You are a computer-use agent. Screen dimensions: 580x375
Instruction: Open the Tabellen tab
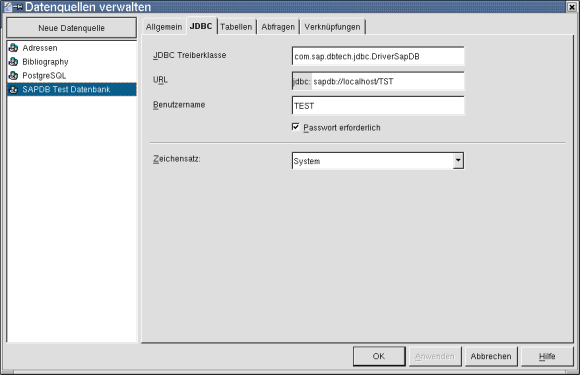pos(236,27)
